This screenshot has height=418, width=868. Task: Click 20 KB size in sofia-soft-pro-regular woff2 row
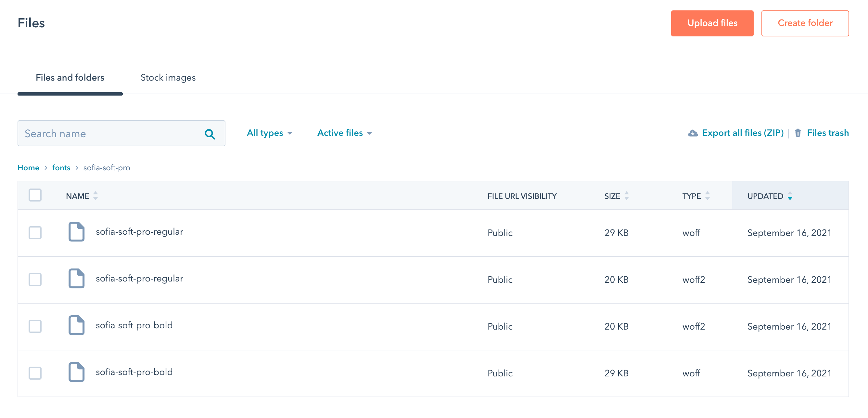616,280
